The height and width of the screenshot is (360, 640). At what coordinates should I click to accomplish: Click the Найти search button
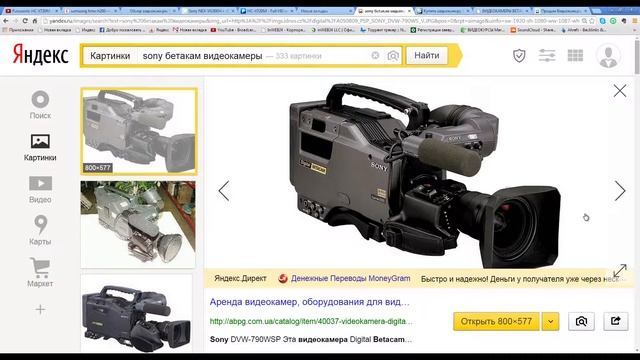427,56
